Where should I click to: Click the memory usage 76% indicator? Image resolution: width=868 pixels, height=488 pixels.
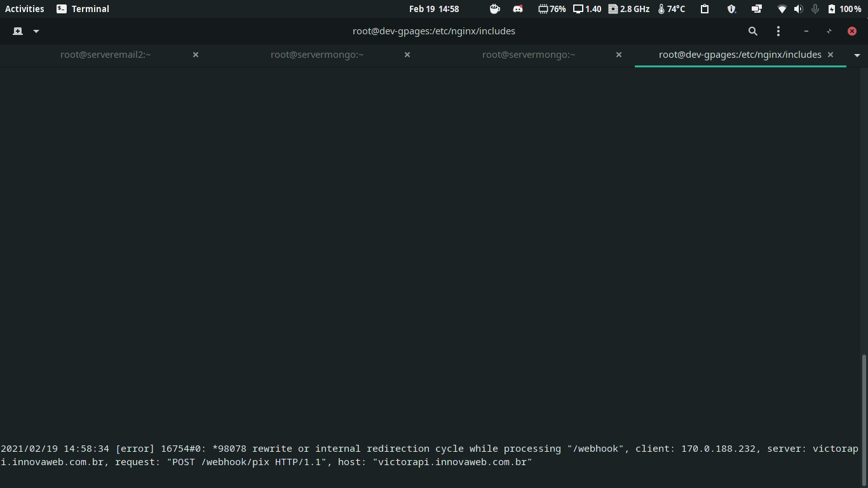(x=552, y=9)
